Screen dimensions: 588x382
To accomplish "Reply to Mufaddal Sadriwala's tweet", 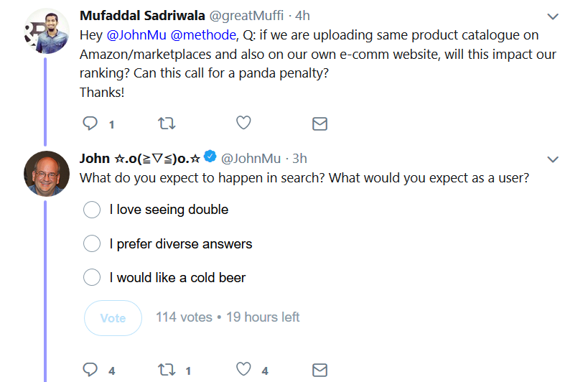I will tap(90, 124).
